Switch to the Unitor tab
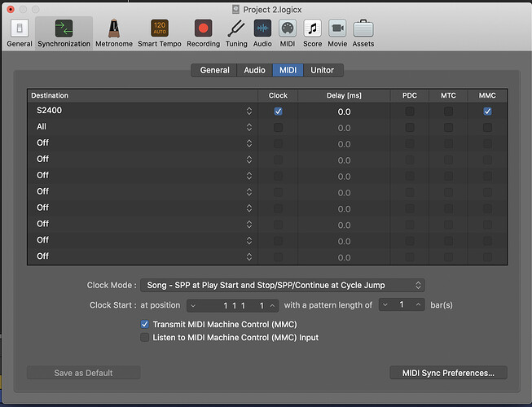532x407 pixels. [x=323, y=70]
